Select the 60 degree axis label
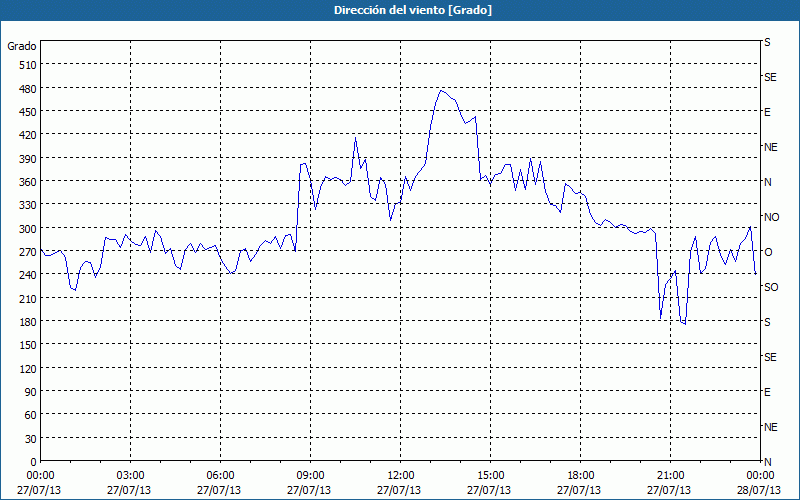The width and height of the screenshot is (800, 500). point(32,415)
